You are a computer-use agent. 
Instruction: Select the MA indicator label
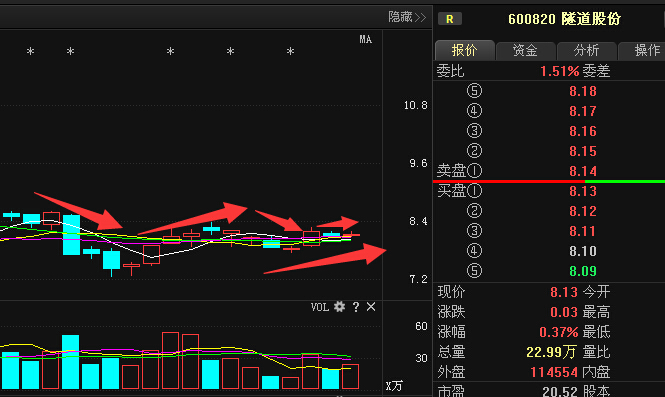coord(366,39)
